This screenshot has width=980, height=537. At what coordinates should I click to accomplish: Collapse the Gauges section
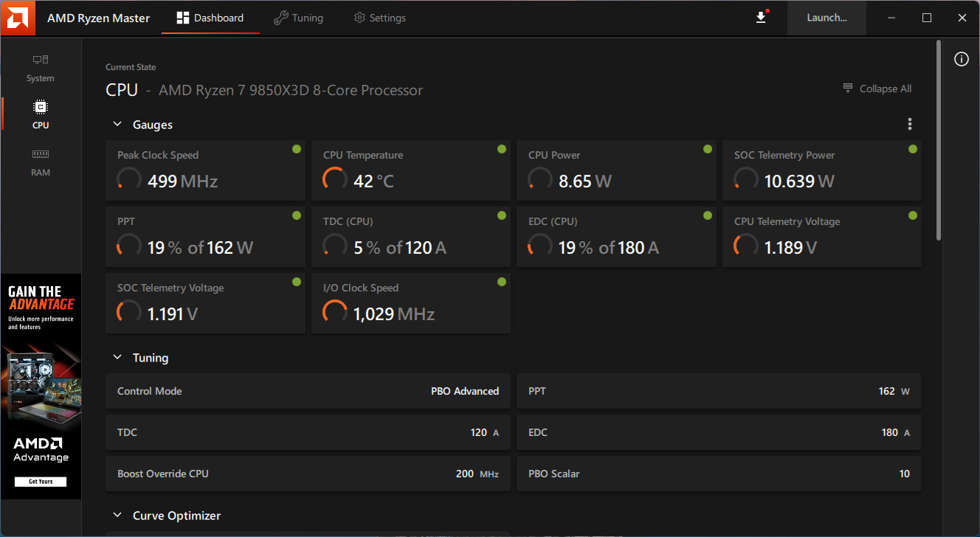117,125
